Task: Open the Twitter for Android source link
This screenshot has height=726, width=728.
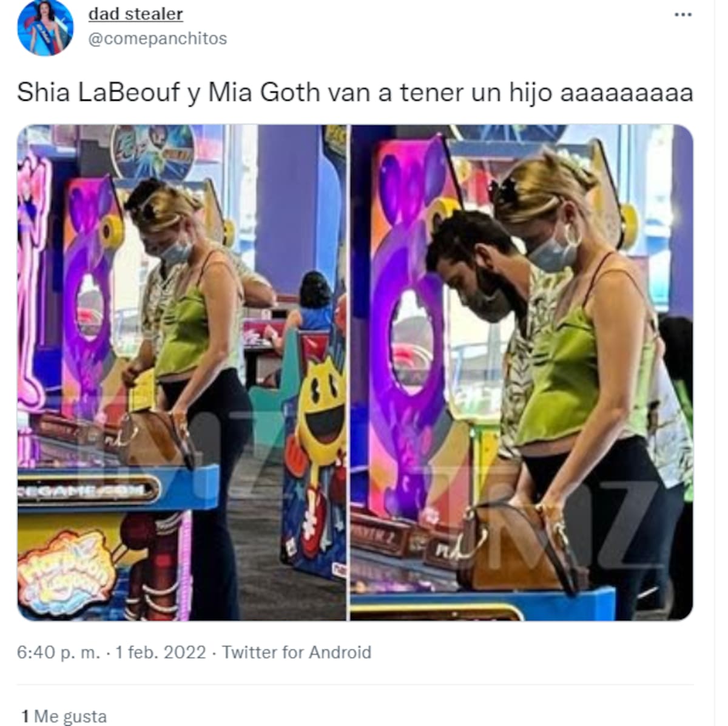Action: (x=297, y=653)
